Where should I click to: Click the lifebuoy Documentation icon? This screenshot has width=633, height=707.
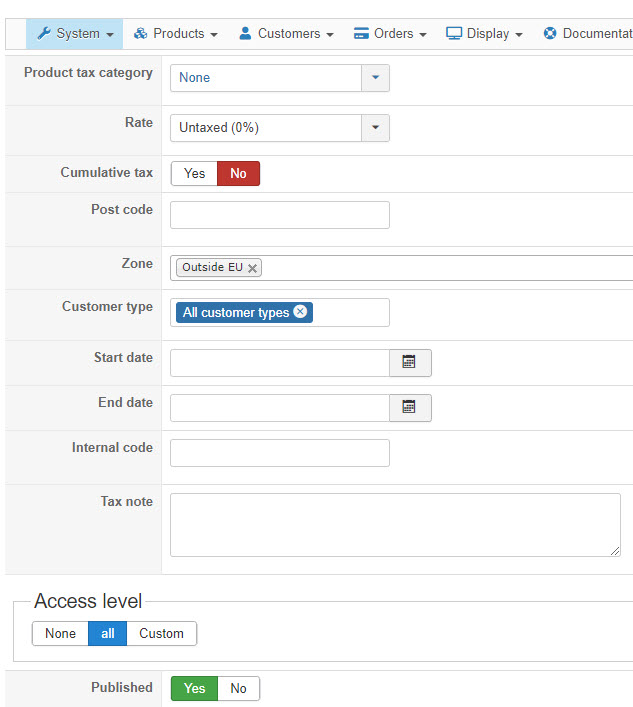tap(550, 34)
